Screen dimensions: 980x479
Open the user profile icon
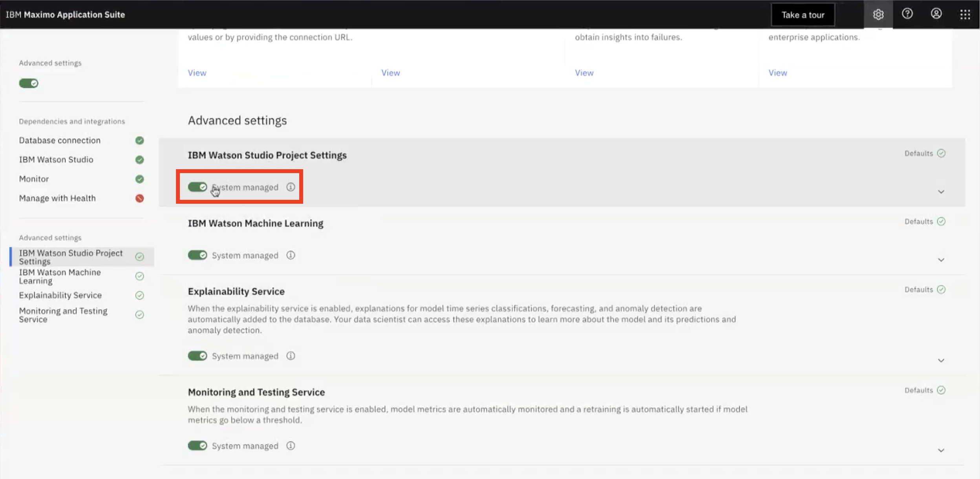point(936,14)
